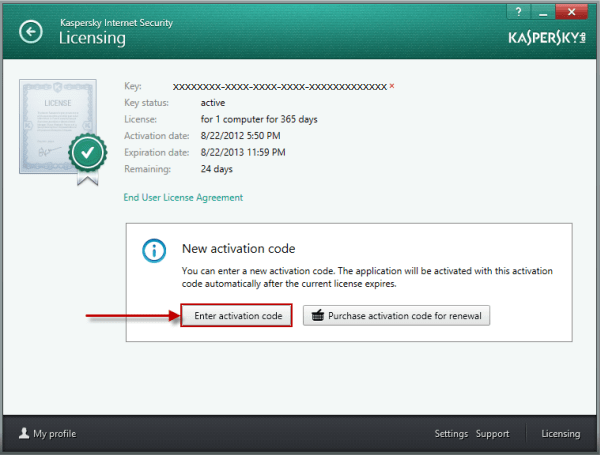
Task: Click the 'New activation code' heading
Action: 238,249
